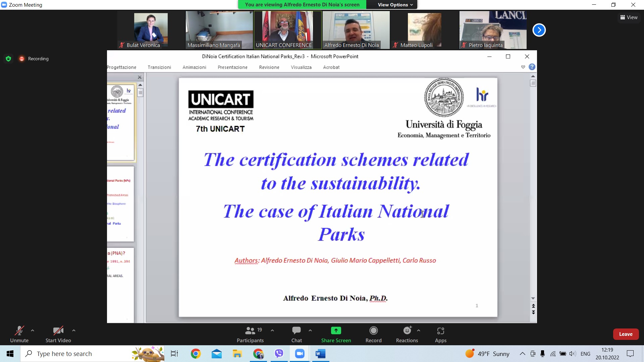Select UNICART CONFERENCE video thumbnail
Screen dimensions: 644x362
287,30
